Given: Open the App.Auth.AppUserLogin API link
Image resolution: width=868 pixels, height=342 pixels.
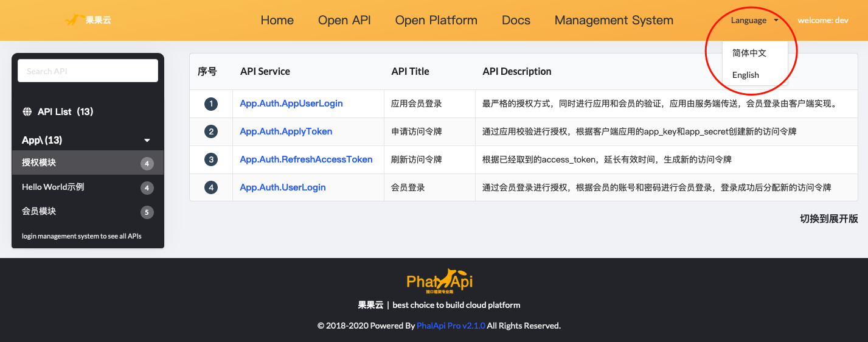Looking at the screenshot, I should tap(291, 103).
